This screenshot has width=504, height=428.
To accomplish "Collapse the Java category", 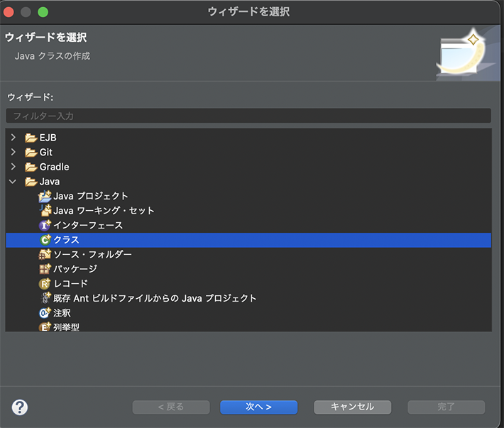I will click(13, 182).
